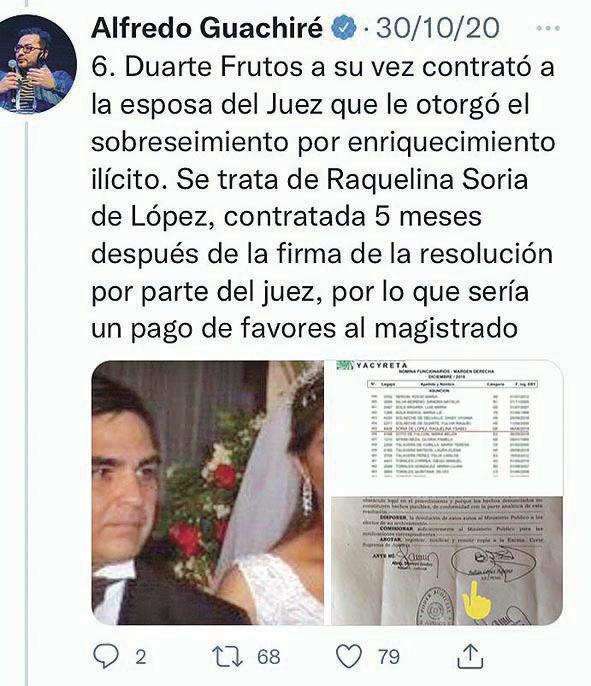This screenshot has width=591, height=686.
Task: Select the tweet text about Duarte Frutos
Action: 323,198
